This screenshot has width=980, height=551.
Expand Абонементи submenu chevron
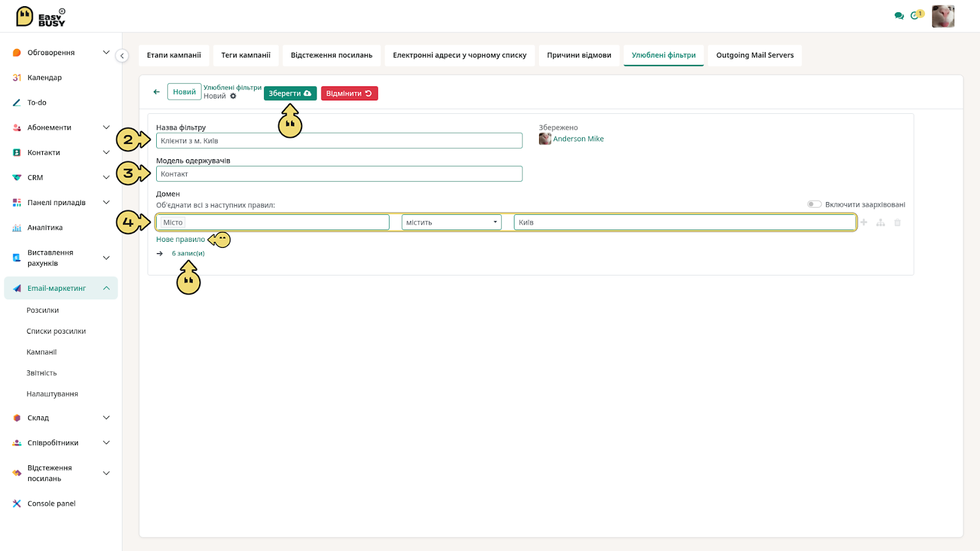click(x=106, y=128)
